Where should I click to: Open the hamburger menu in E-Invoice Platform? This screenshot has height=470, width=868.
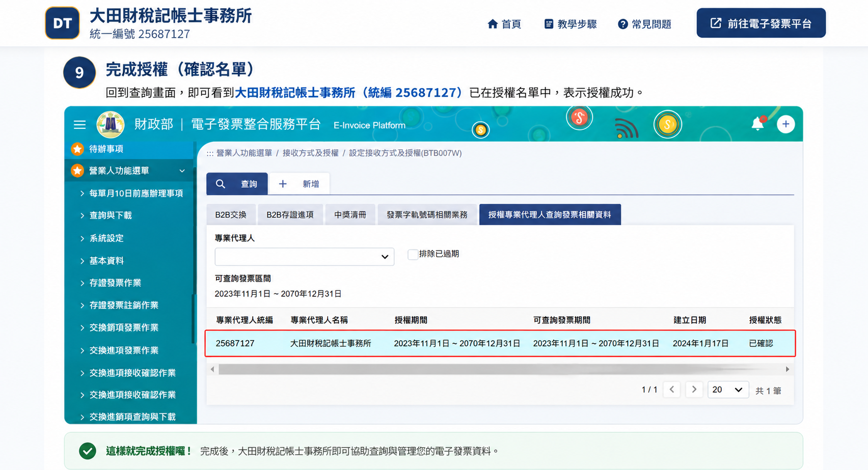pyautogui.click(x=79, y=125)
